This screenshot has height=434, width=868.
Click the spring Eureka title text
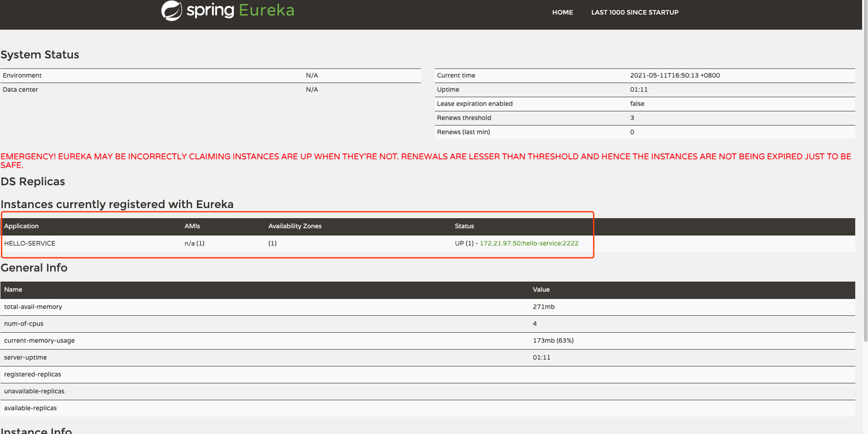[x=240, y=10]
